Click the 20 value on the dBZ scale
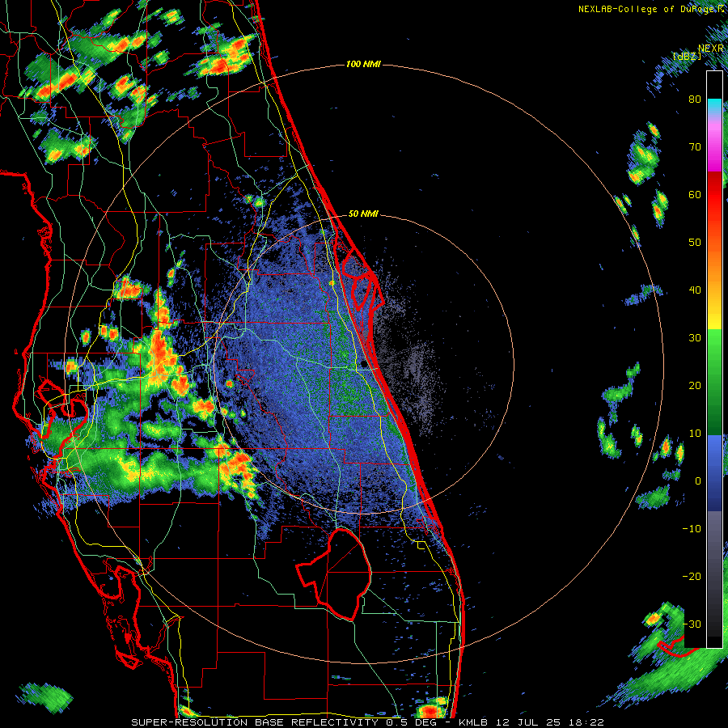 (695, 386)
